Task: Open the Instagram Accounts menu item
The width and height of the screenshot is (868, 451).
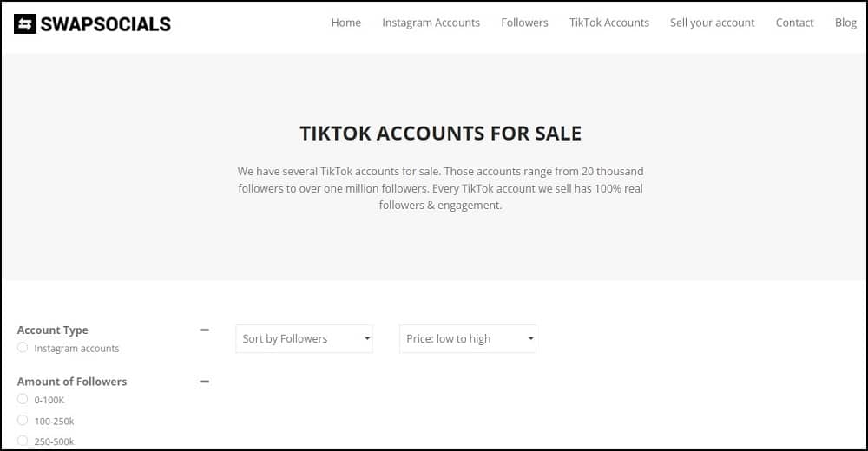Action: coord(431,23)
